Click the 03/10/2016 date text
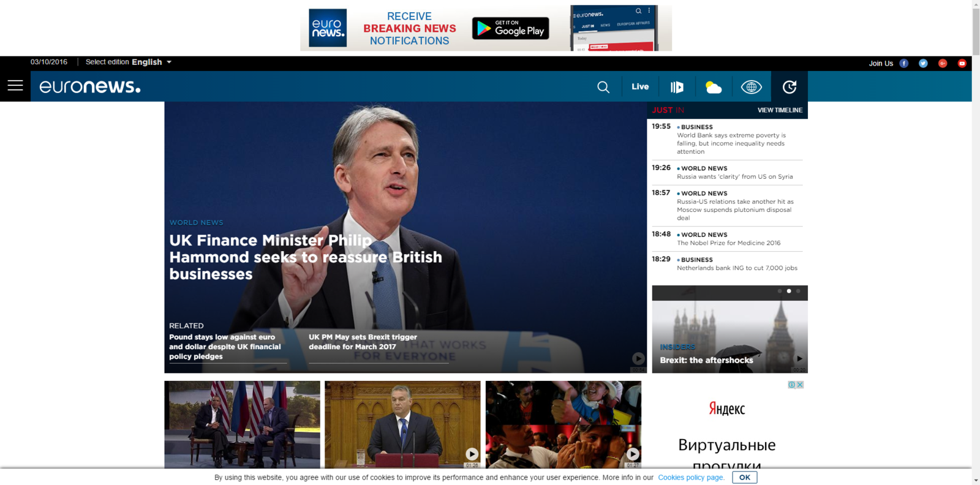Image resolution: width=980 pixels, height=485 pixels. coord(49,62)
